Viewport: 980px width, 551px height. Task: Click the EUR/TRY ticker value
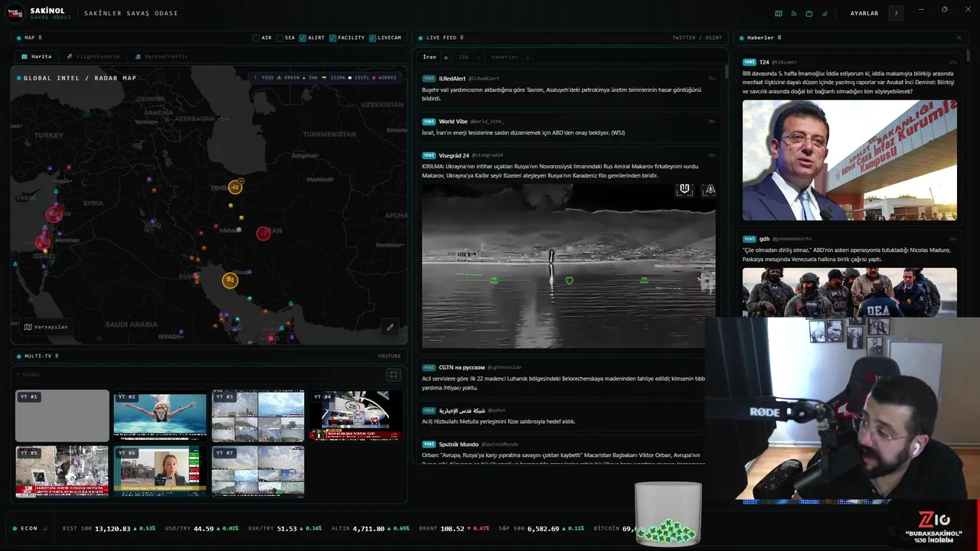286,529
